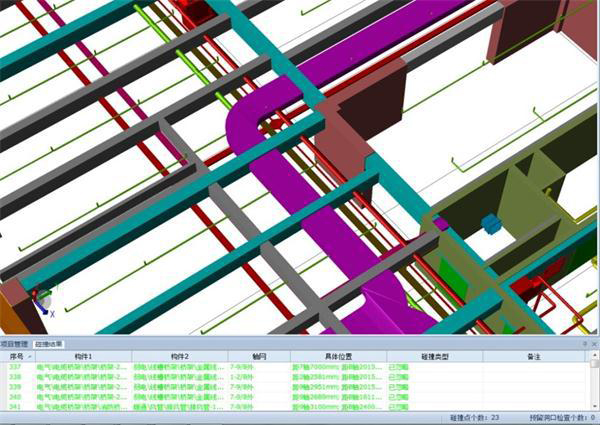600x425 pixels.
Task: Select the small blue box component
Action: (x=490, y=224)
